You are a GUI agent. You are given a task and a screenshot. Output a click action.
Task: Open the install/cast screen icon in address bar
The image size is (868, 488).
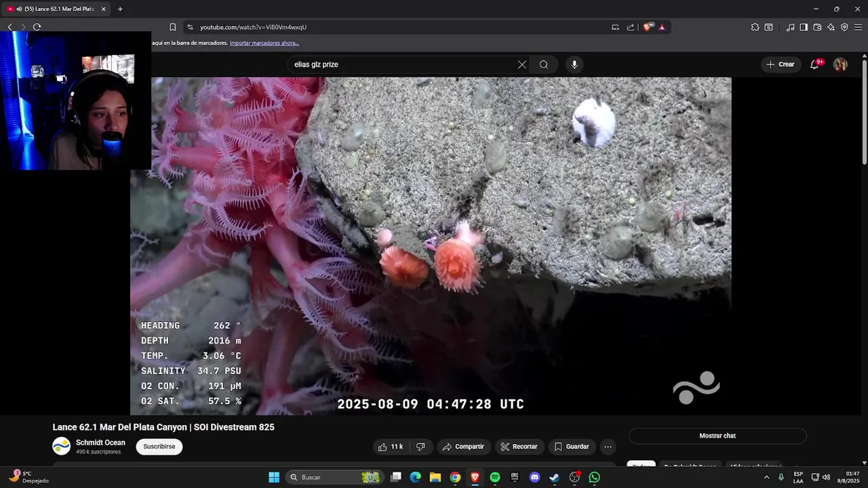point(615,27)
